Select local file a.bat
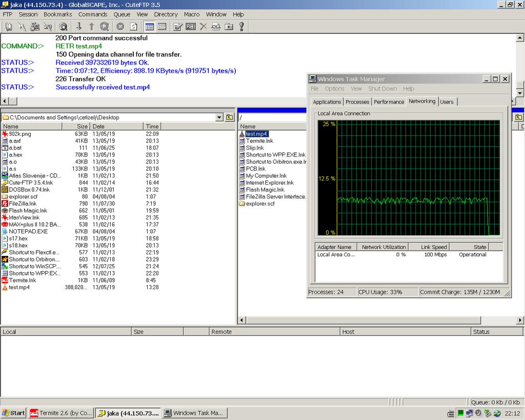 coord(15,148)
